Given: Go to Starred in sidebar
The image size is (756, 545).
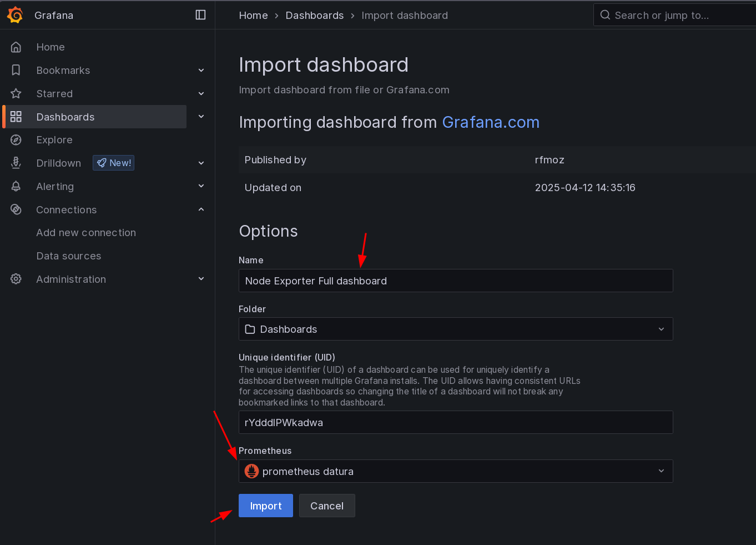Looking at the screenshot, I should pyautogui.click(x=54, y=94).
